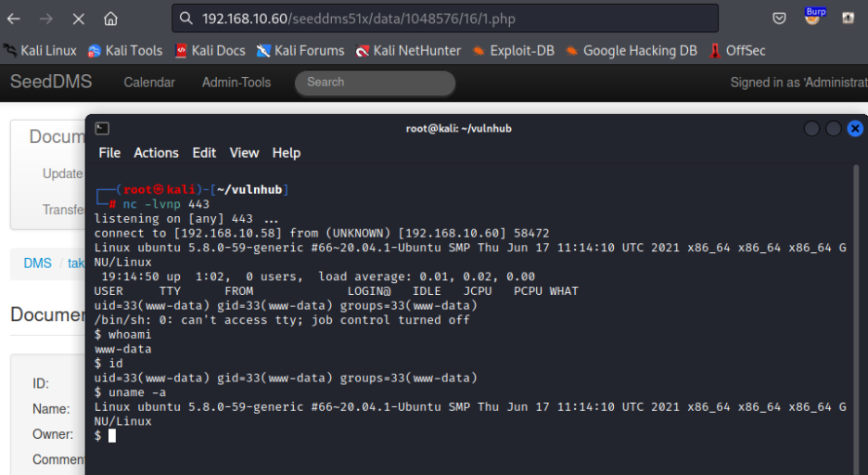Open the Kali Docs bookmark
Screen dimensions: 868x475
[x=211, y=51]
